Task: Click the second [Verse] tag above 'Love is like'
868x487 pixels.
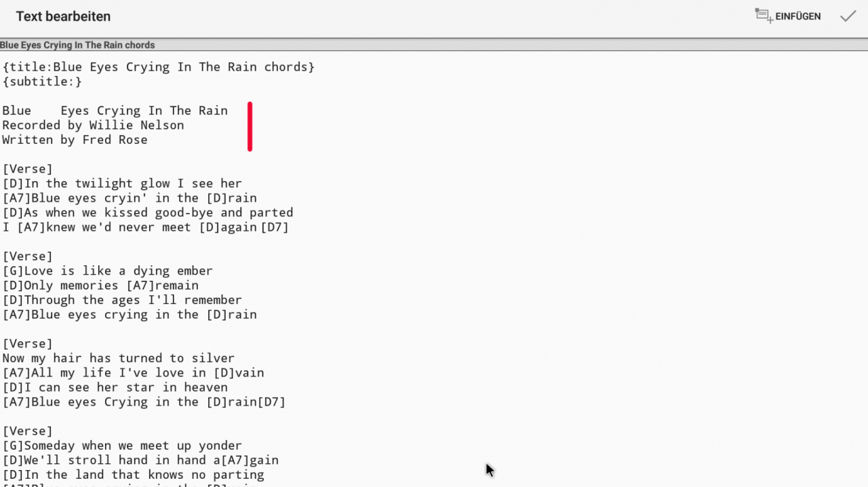Action: [x=27, y=256]
